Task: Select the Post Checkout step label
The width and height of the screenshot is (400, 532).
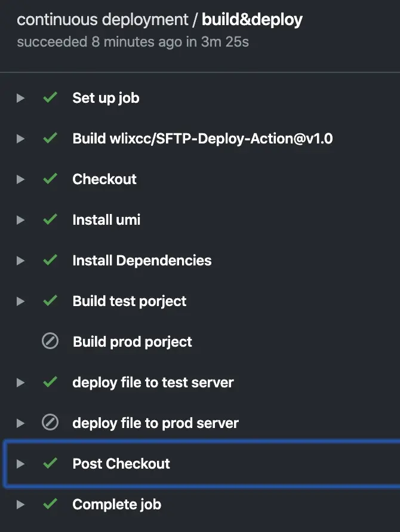Action: pos(121,464)
